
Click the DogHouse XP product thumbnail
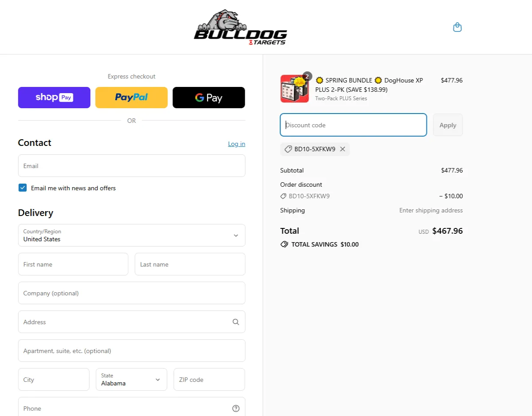(295, 89)
